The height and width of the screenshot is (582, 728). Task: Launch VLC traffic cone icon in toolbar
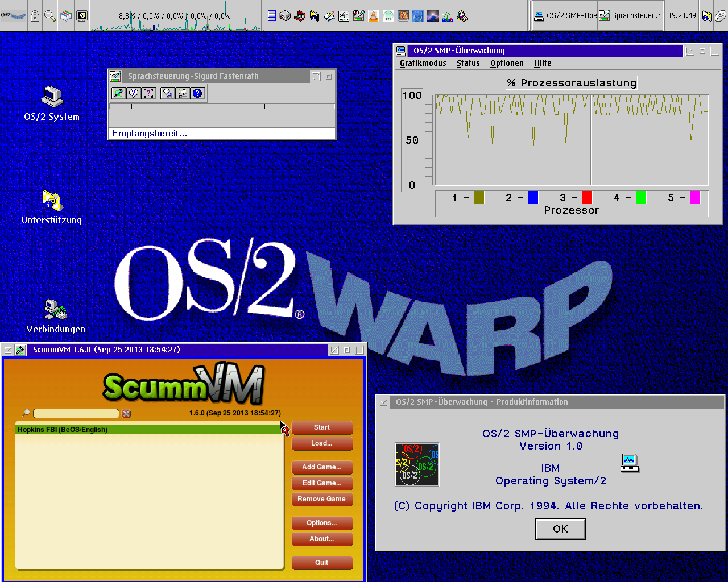373,16
